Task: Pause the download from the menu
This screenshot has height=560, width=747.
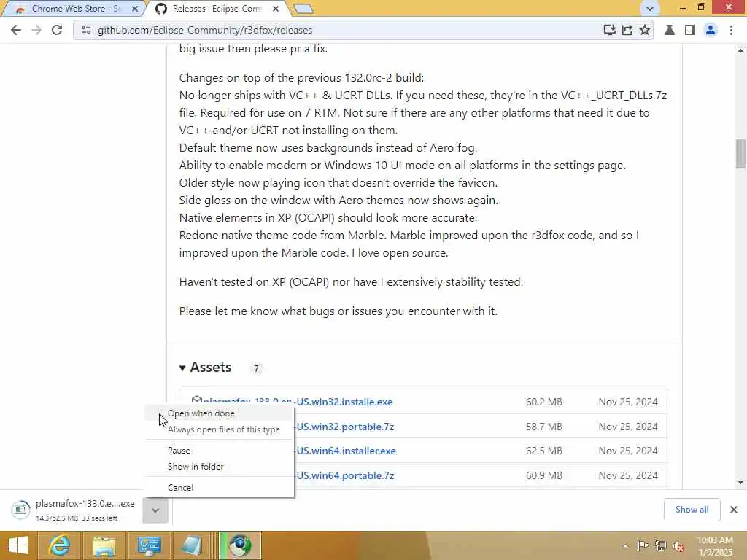Action: pos(219,451)
